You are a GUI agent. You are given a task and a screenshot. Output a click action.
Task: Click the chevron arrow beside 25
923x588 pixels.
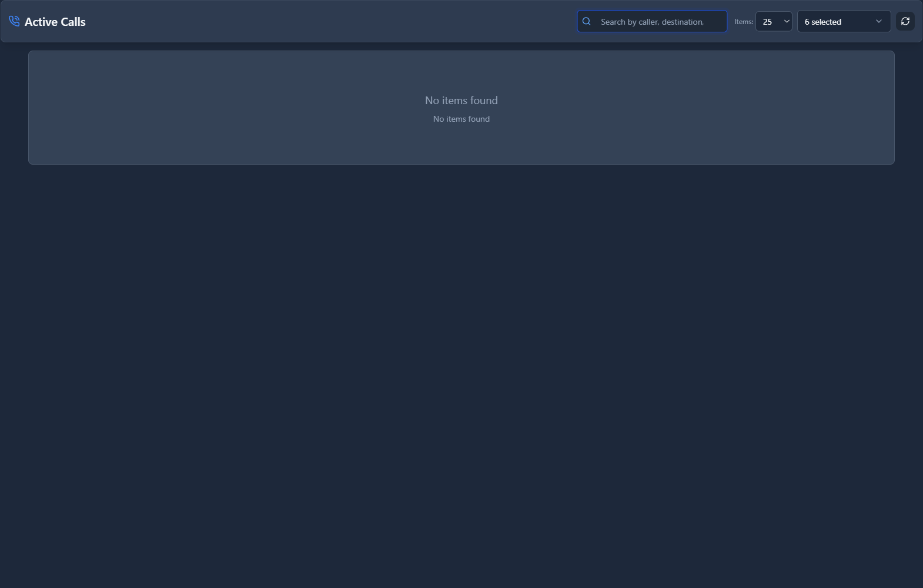tap(787, 21)
